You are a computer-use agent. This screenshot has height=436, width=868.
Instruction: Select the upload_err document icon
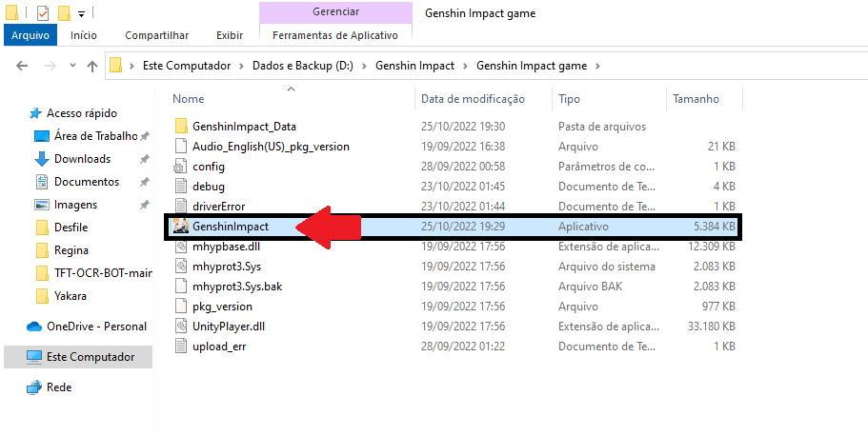click(x=181, y=347)
